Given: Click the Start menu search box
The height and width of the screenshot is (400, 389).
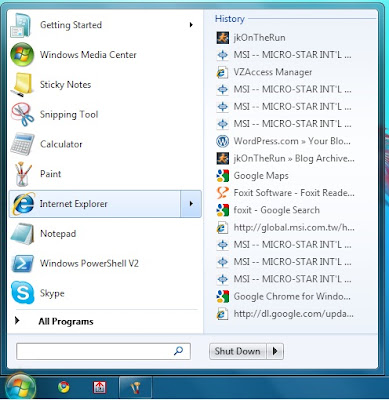Looking at the screenshot, I should tap(103, 351).
